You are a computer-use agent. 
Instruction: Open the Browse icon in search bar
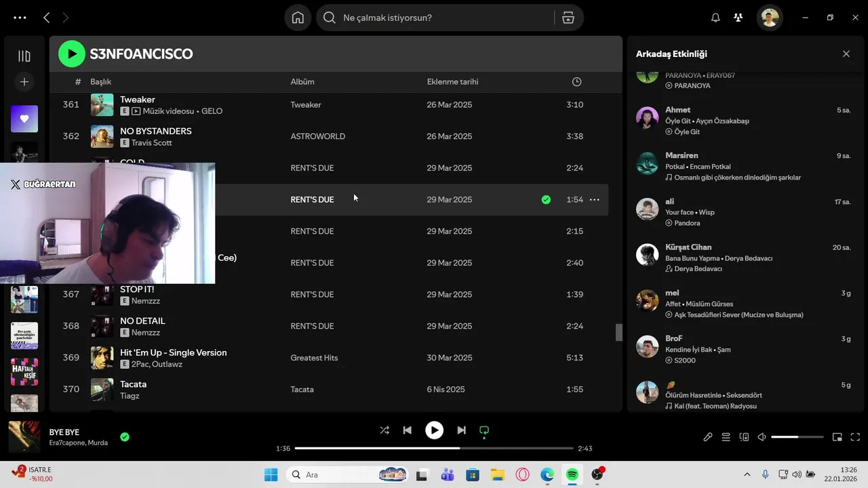(x=568, y=18)
